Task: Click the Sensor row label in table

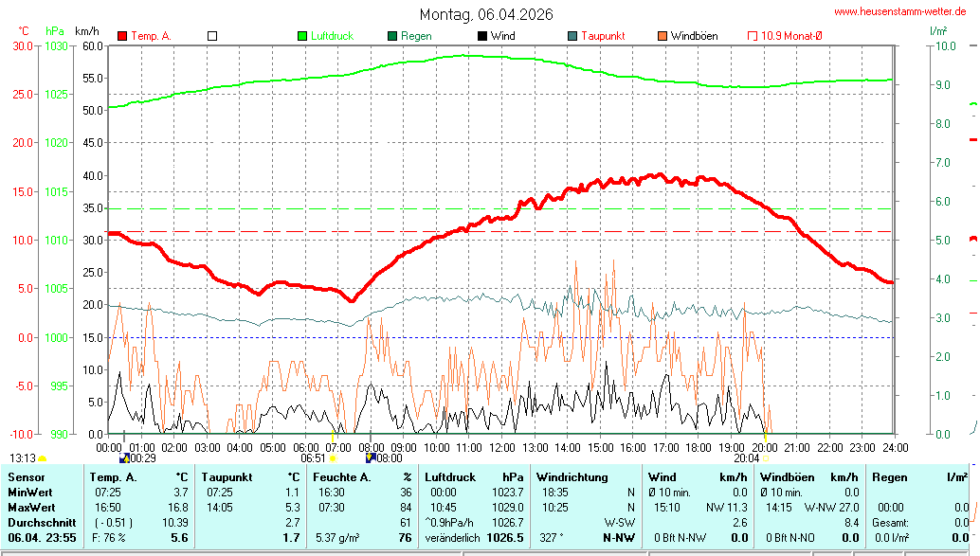Action: (x=26, y=477)
